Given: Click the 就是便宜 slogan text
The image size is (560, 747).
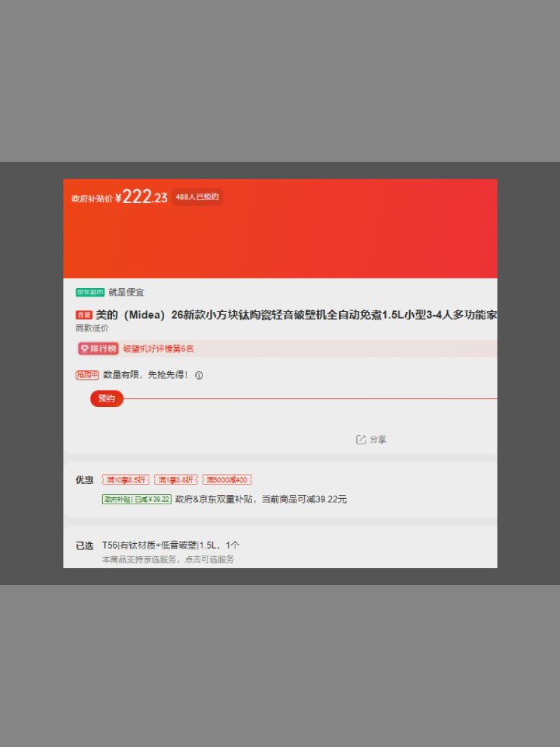Looking at the screenshot, I should (126, 292).
